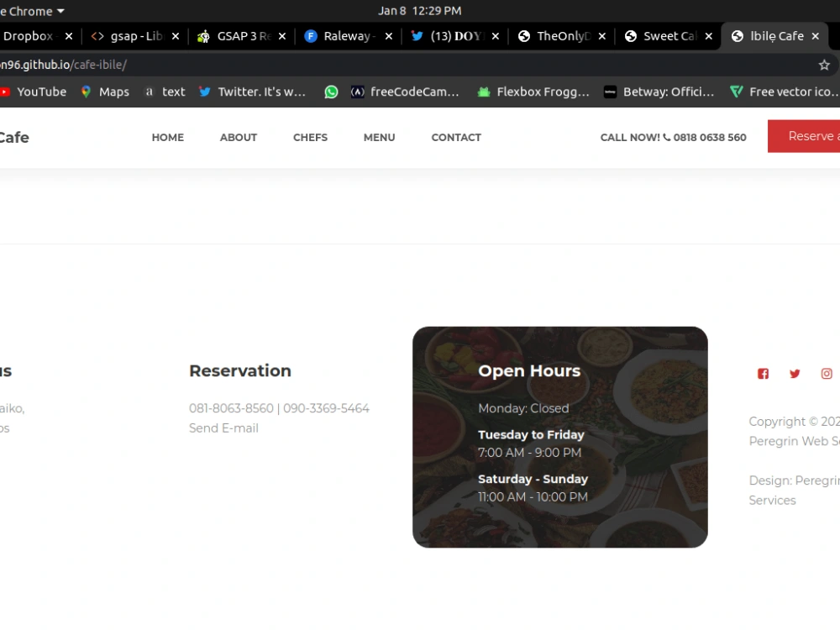The image size is (840, 630).
Task: Click the 'Saturday - Sunday' heading
Action: click(x=533, y=479)
